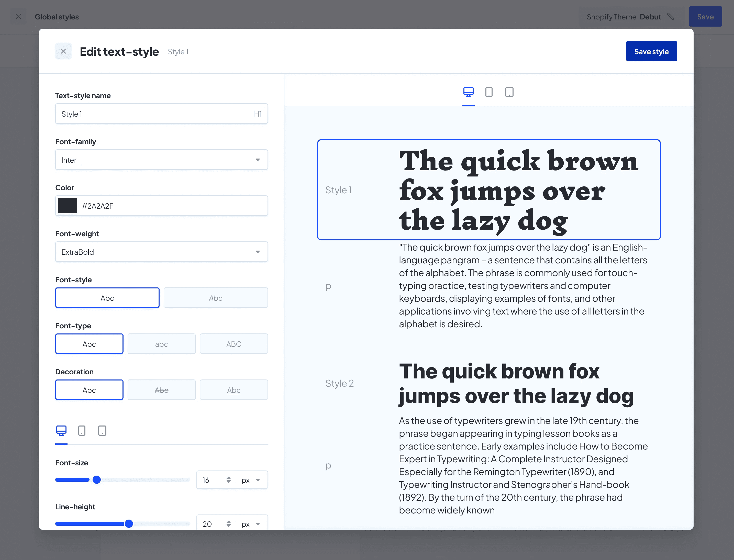
Task: Open the Font-weight ExtraBold dropdown
Action: (x=161, y=252)
